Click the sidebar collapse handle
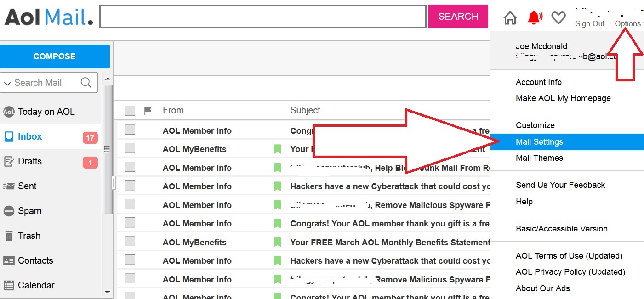The image size is (644, 299). coord(114,183)
